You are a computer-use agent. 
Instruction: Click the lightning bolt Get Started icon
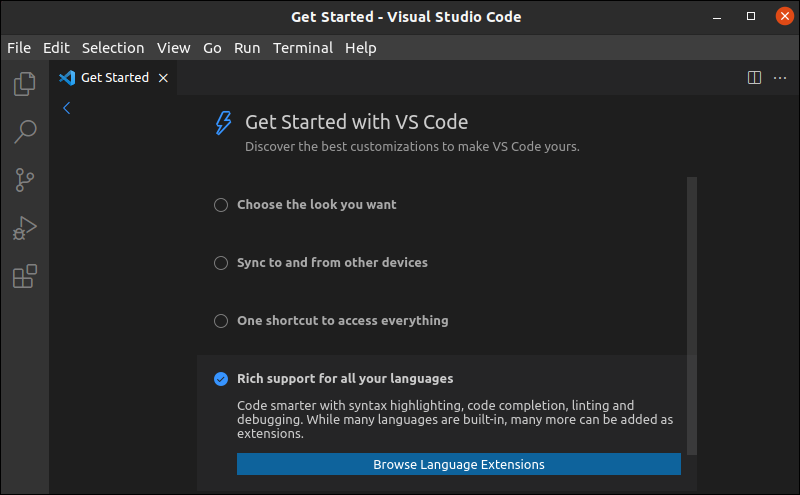coord(223,123)
